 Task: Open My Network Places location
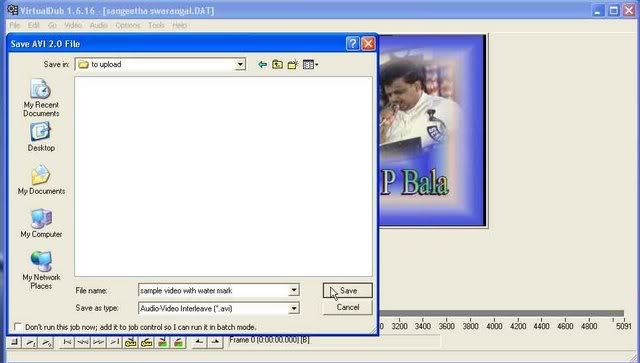click(x=41, y=270)
